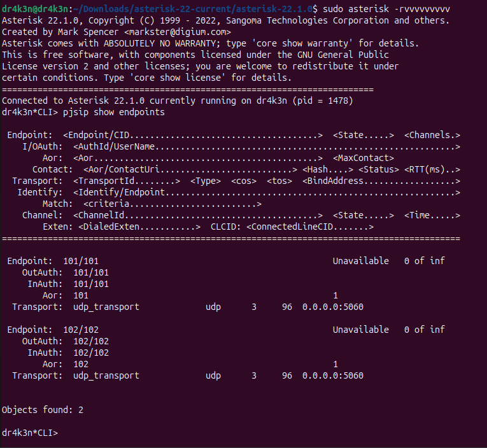The width and height of the screenshot is (487, 448).
Task: Click the 'core show license' text
Action: pyautogui.click(x=177, y=78)
